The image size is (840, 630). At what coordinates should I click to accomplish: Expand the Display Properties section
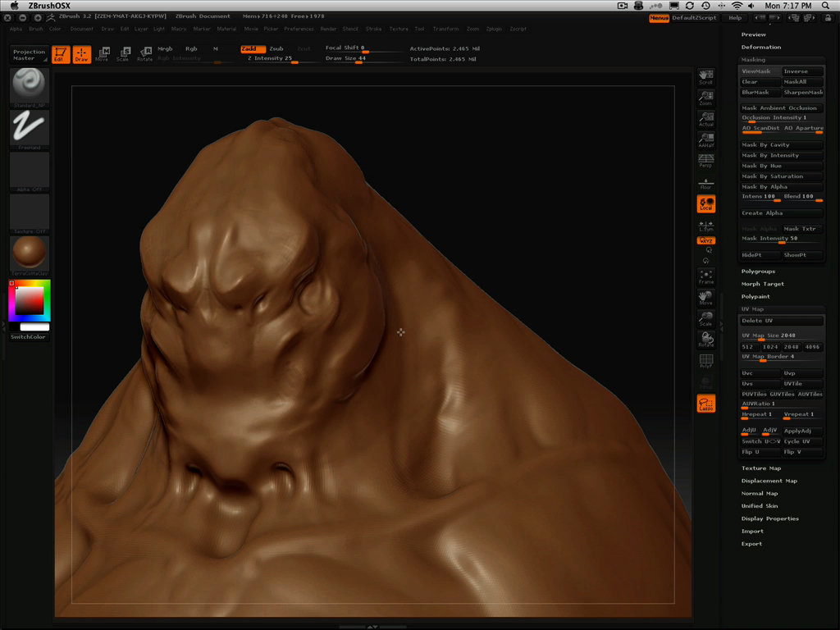pyautogui.click(x=769, y=518)
